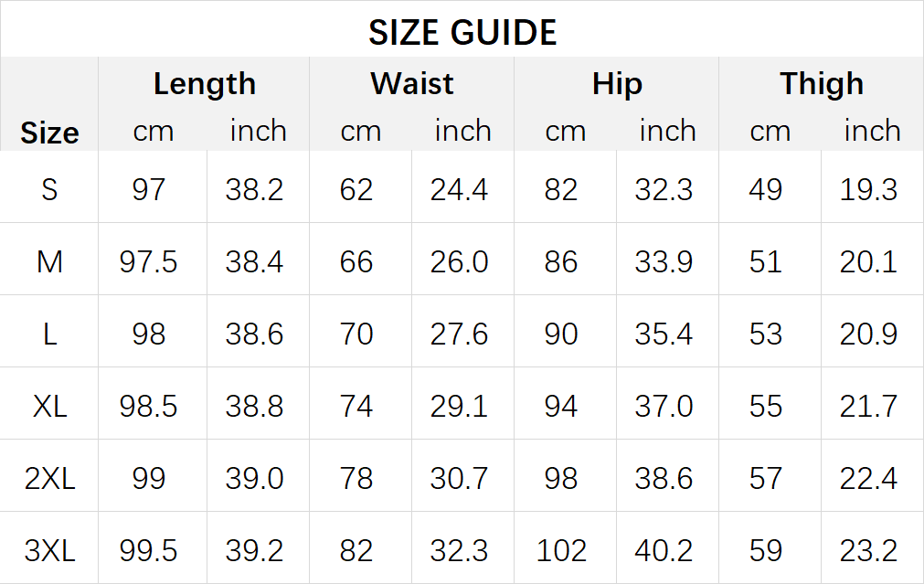This screenshot has height=584, width=924.
Task: Select the 53 thigh cm value
Action: coord(766,334)
